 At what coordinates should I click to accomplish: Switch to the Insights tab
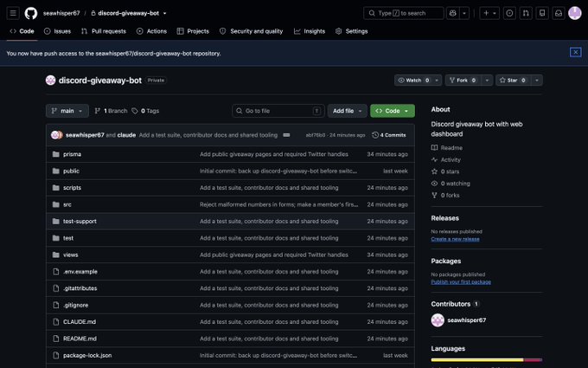(310, 31)
